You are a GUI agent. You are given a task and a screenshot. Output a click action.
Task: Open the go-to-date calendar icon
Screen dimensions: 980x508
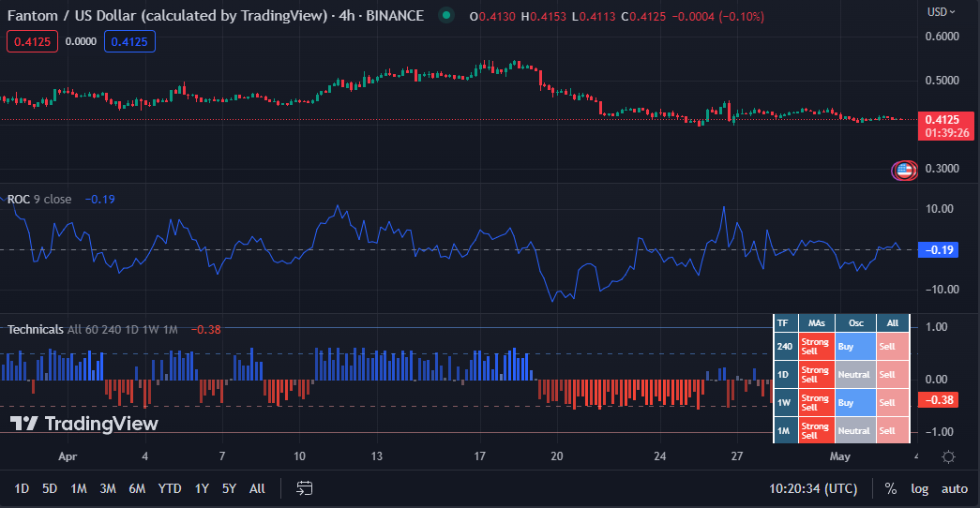pos(304,488)
